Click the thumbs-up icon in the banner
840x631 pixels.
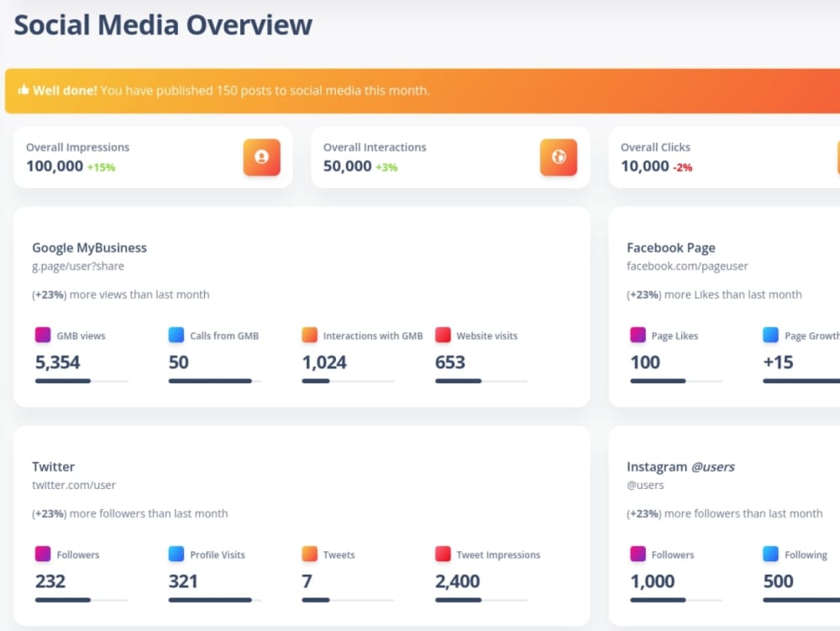pyautogui.click(x=23, y=90)
